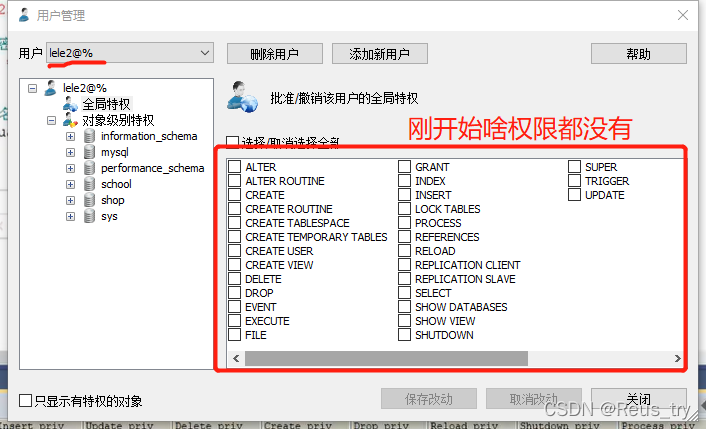The height and width of the screenshot is (429, 706).
Task: Click the school database icon
Action: coord(90,184)
